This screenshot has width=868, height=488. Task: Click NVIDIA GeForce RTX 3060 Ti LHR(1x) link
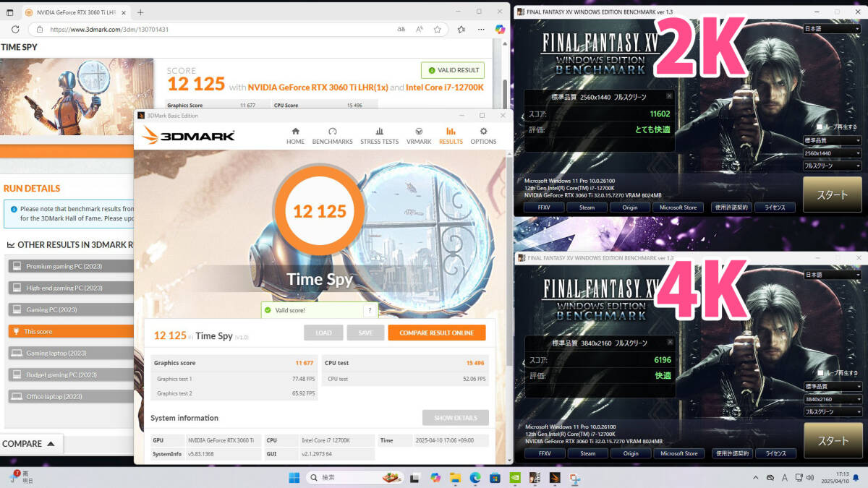(x=318, y=87)
